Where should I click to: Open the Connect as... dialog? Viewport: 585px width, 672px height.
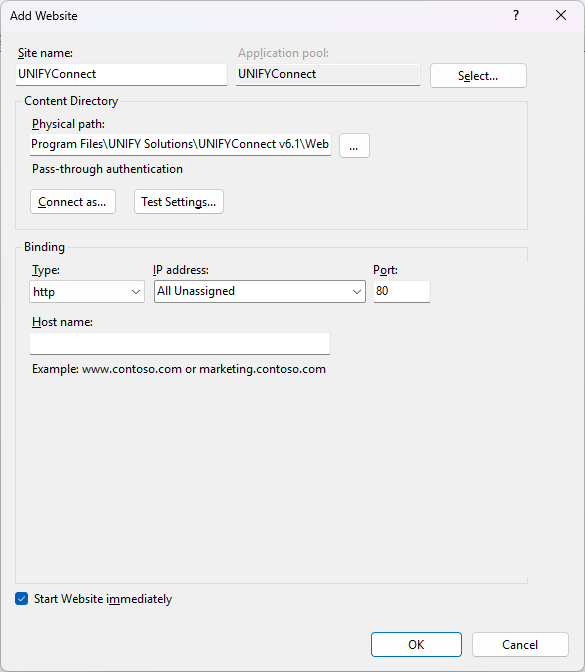coord(73,201)
